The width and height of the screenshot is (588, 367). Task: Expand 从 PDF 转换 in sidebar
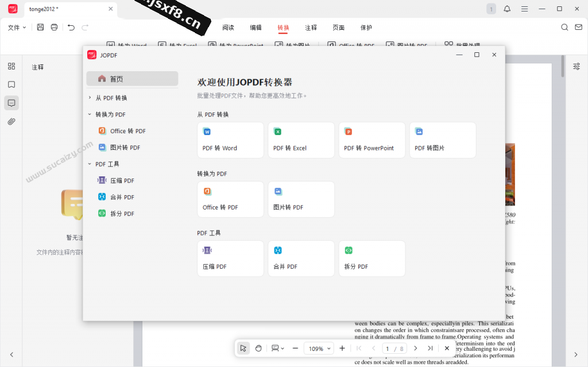coord(90,98)
